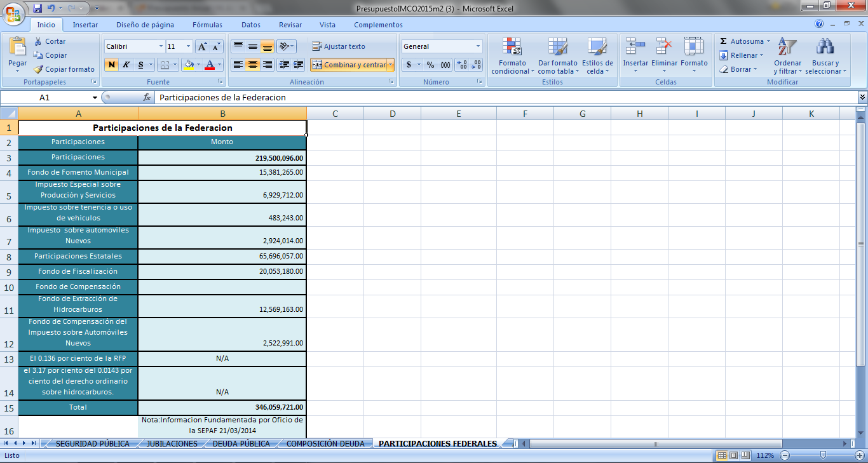
Task: Apply red font color A
Action: [x=210, y=64]
